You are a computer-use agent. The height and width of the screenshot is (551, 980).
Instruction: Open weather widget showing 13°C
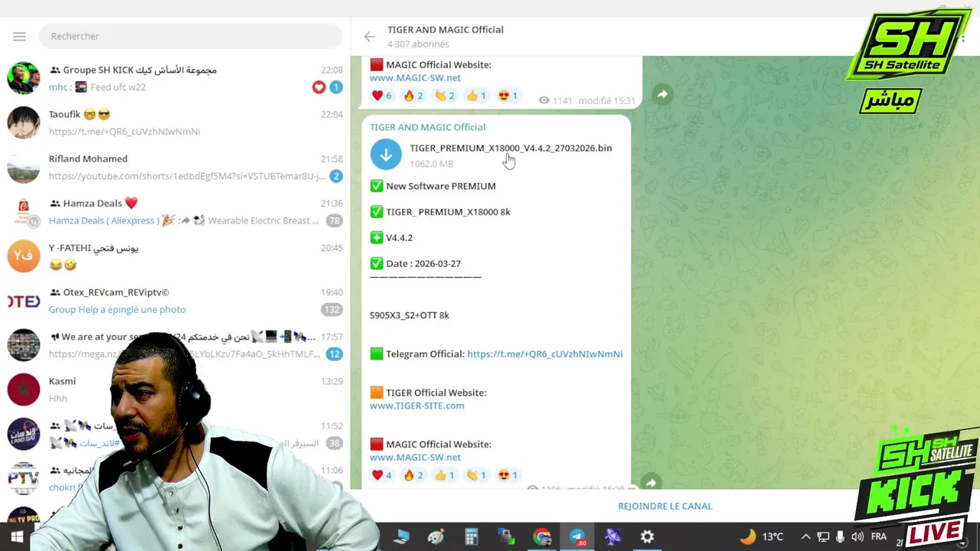(x=762, y=536)
